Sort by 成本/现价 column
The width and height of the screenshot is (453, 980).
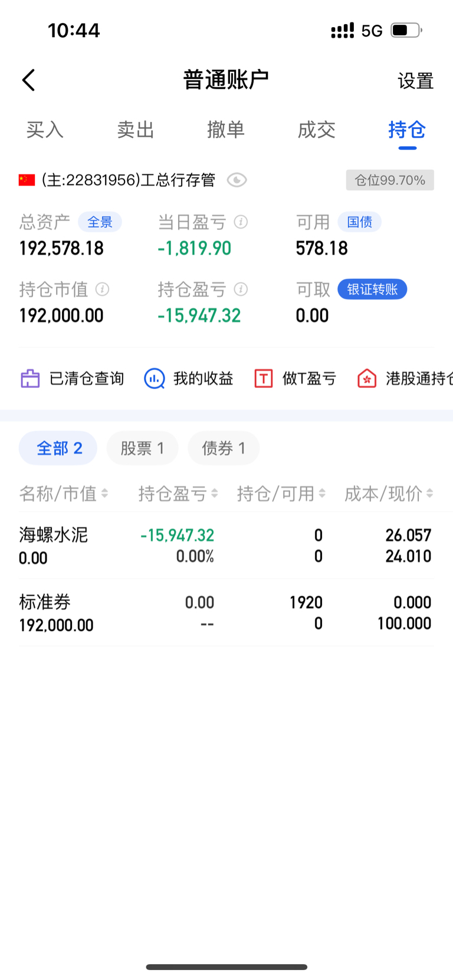pos(389,493)
